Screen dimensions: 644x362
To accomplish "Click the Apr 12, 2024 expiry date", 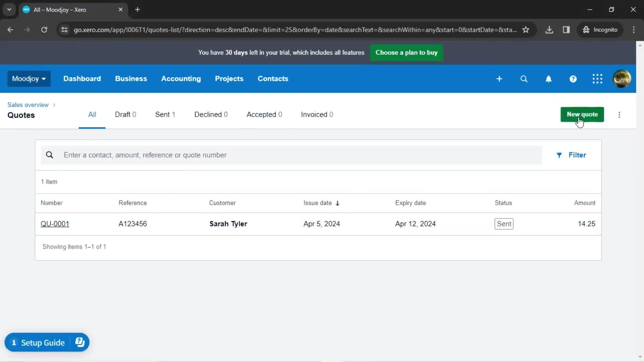I will (x=415, y=224).
